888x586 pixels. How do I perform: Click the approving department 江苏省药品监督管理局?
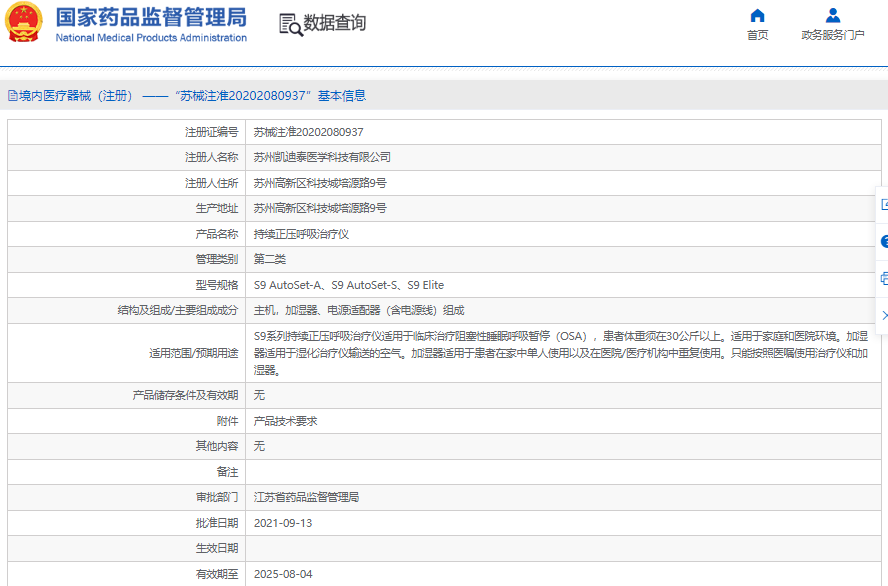(x=306, y=497)
